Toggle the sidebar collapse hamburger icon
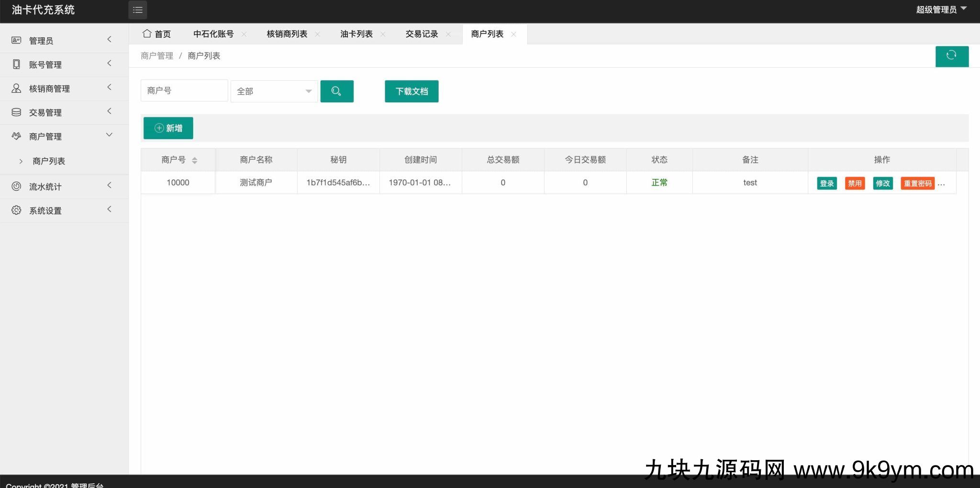 click(x=137, y=10)
